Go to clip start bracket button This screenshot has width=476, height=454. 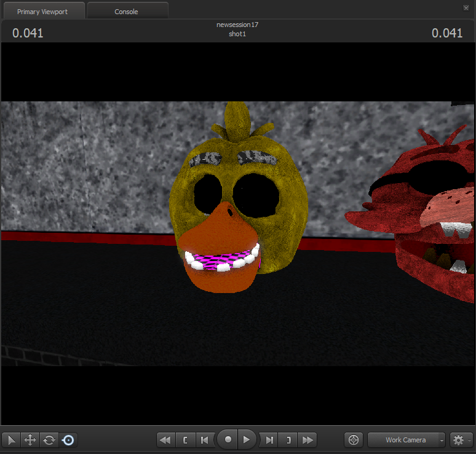[185, 440]
